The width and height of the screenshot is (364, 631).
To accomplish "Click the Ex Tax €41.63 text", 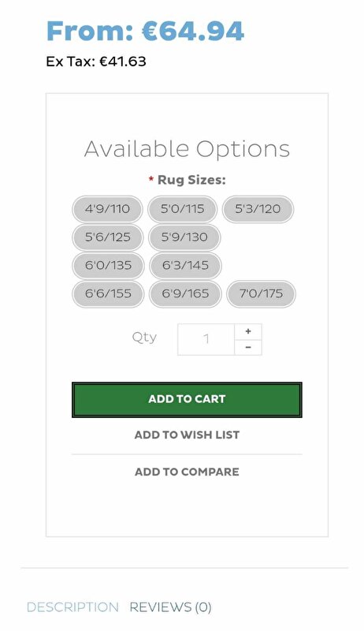I will point(96,62).
